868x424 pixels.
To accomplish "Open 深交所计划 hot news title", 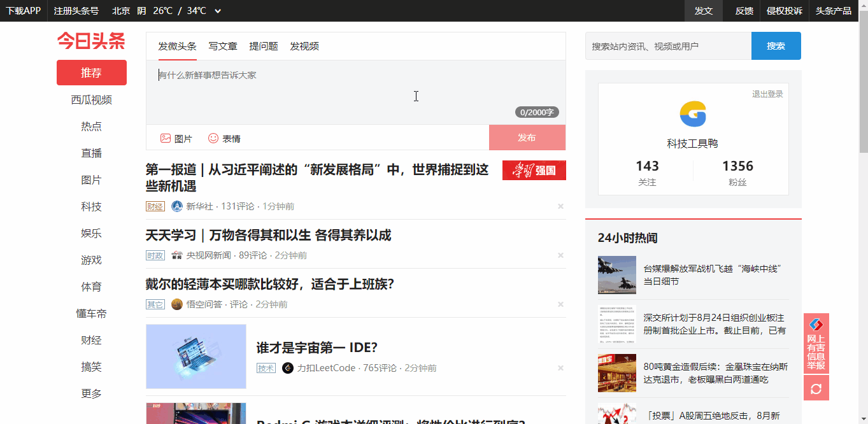I will pyautogui.click(x=715, y=324).
